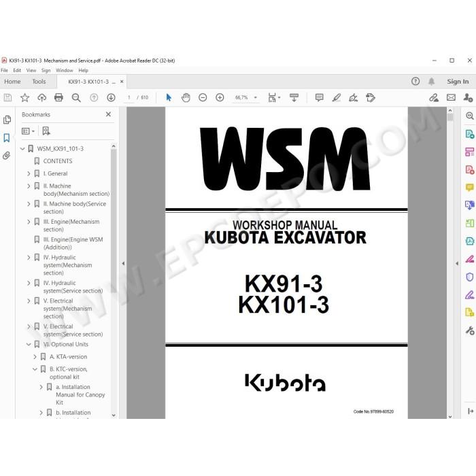Open the Help menu
The width and height of the screenshot is (476, 476).
pos(83,70)
